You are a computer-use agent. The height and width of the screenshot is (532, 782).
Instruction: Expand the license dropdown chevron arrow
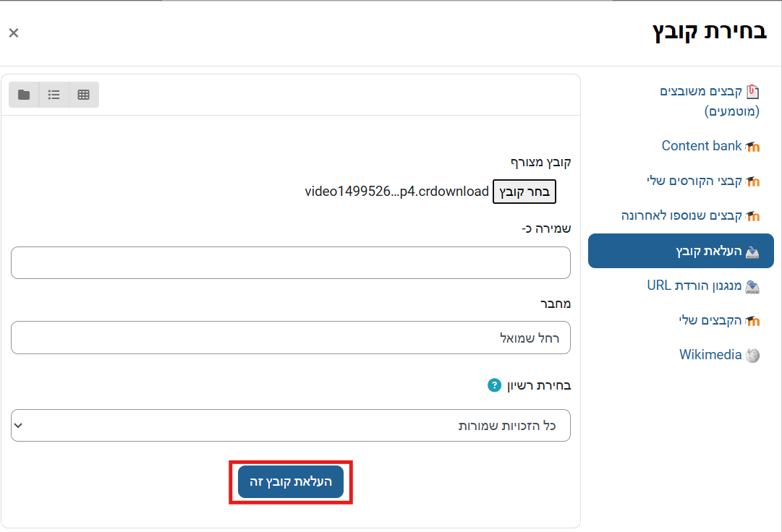19,425
